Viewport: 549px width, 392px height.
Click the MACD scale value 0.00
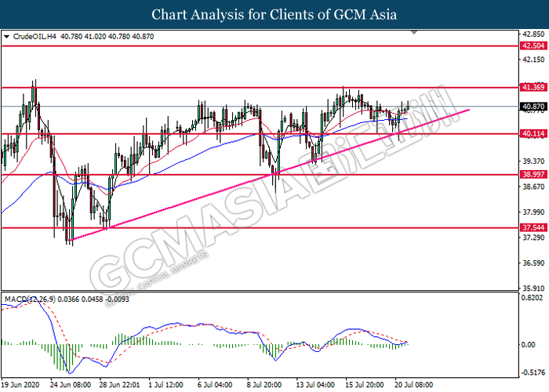click(x=529, y=345)
